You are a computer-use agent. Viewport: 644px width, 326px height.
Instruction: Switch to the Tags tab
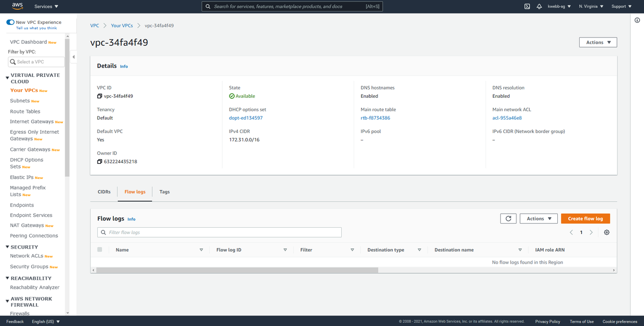(165, 192)
